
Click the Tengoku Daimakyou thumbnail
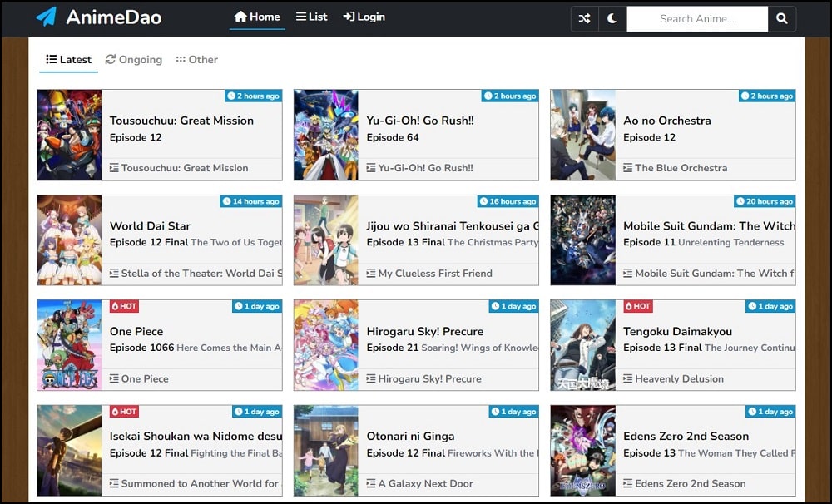tap(582, 345)
